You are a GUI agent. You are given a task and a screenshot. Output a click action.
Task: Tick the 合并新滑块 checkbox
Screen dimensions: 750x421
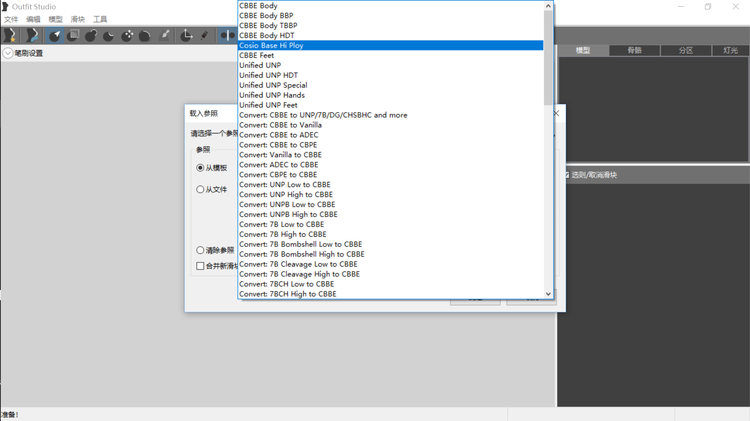[200, 266]
